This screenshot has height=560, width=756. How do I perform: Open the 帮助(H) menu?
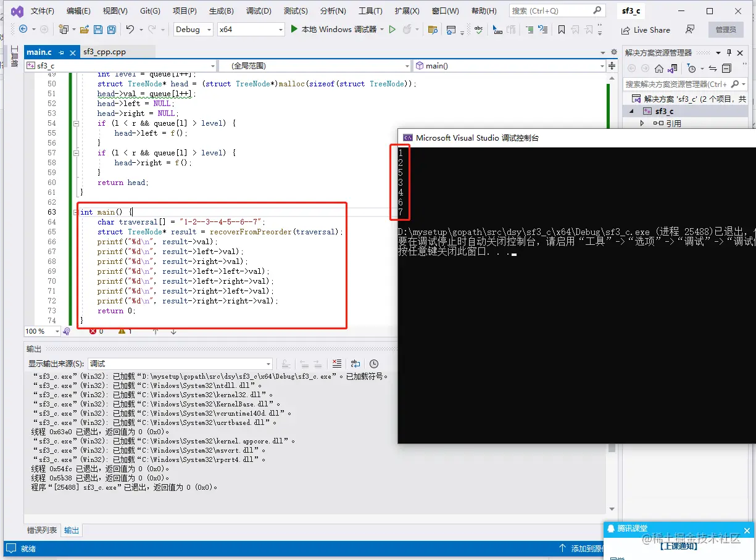click(x=484, y=11)
